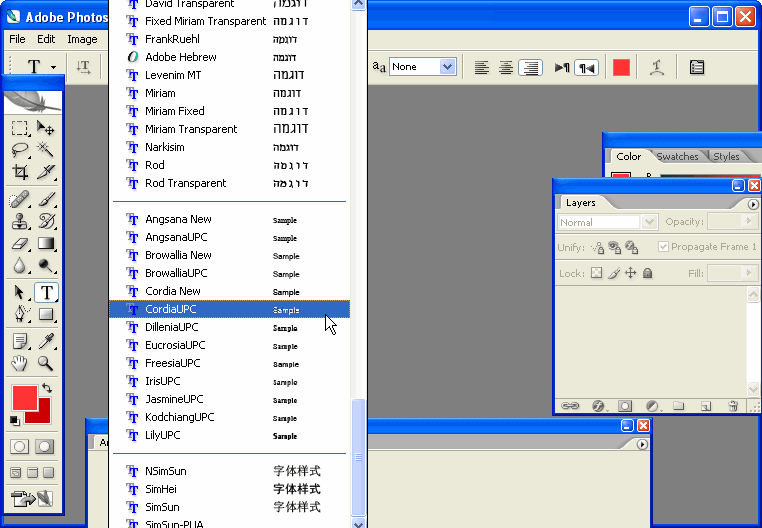Right align the text

point(531,67)
